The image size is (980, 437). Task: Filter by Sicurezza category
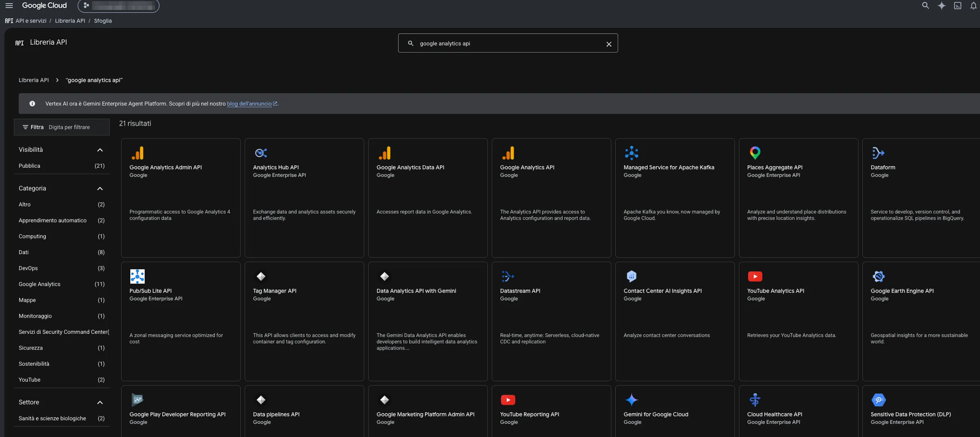click(62, 348)
